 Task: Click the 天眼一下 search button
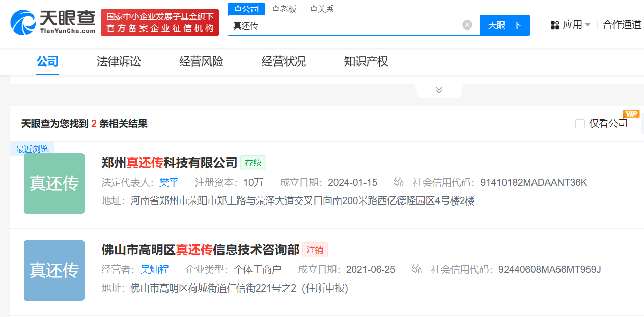505,24
